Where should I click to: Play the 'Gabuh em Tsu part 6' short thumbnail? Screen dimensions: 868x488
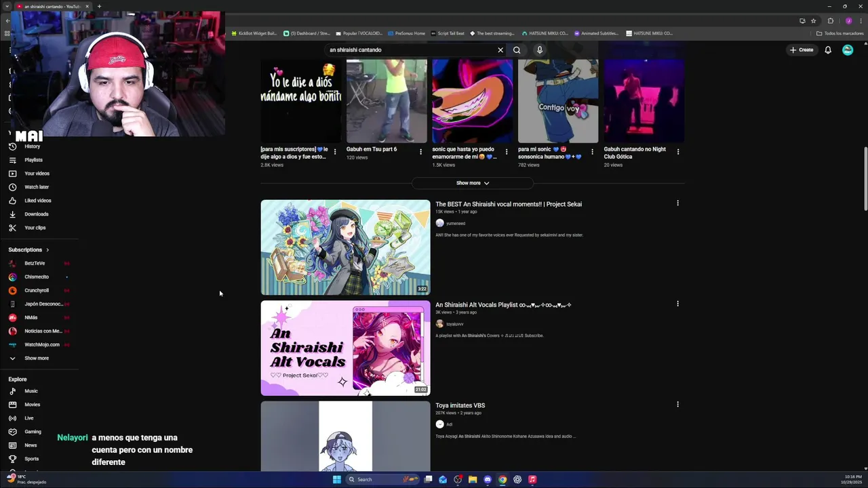point(387,100)
